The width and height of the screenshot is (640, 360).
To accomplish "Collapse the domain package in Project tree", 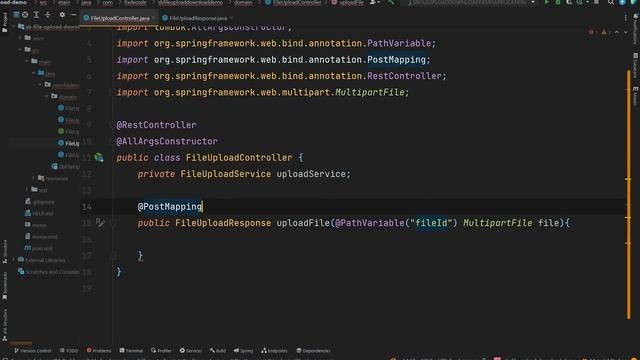I will point(47,97).
